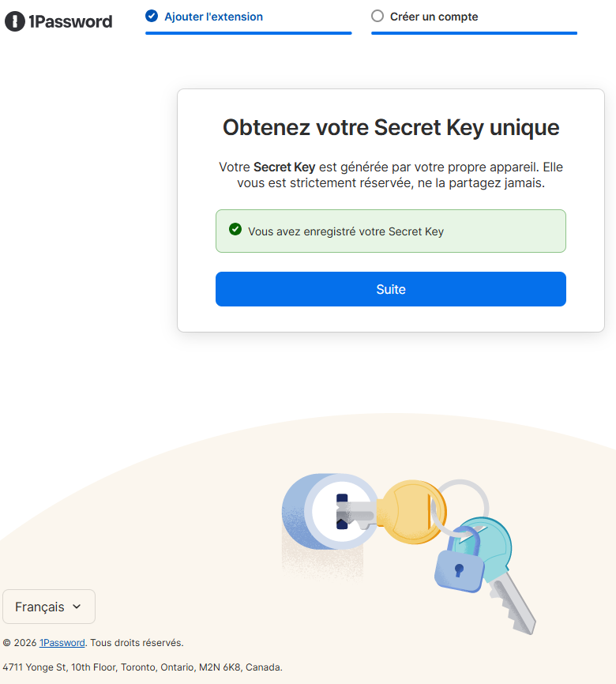The width and height of the screenshot is (616, 684).
Task: Open the Français language selector
Action: [48, 607]
